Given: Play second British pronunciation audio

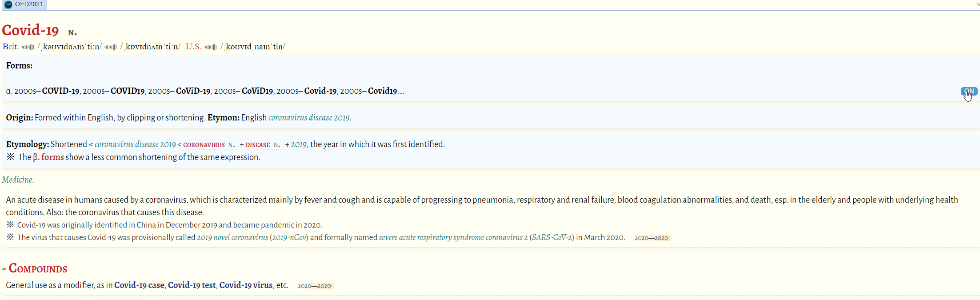Looking at the screenshot, I should (x=111, y=47).
